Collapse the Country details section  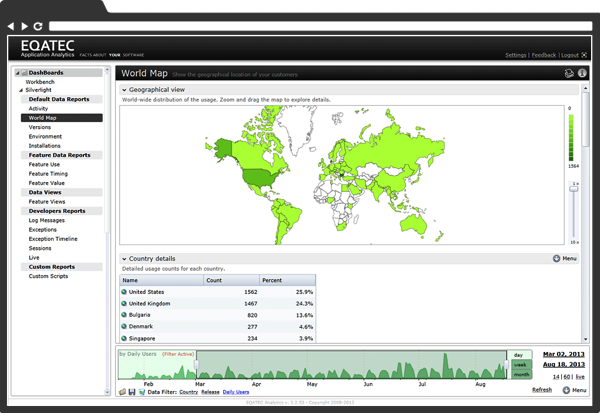pyautogui.click(x=124, y=259)
